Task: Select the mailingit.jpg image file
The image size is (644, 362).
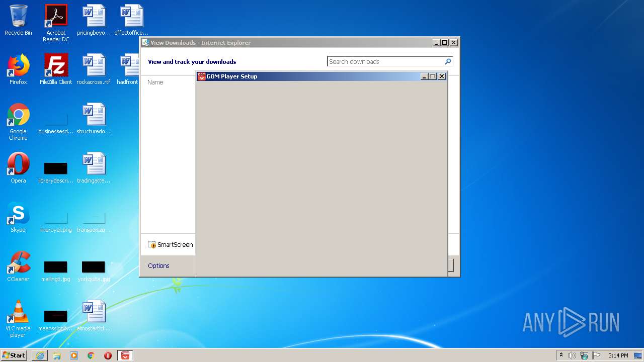Action: 56,270
